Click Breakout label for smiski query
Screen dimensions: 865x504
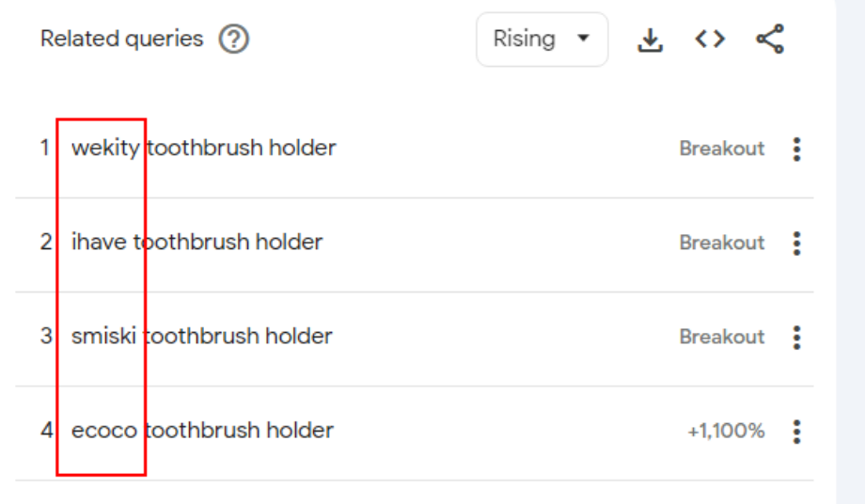coord(721,337)
